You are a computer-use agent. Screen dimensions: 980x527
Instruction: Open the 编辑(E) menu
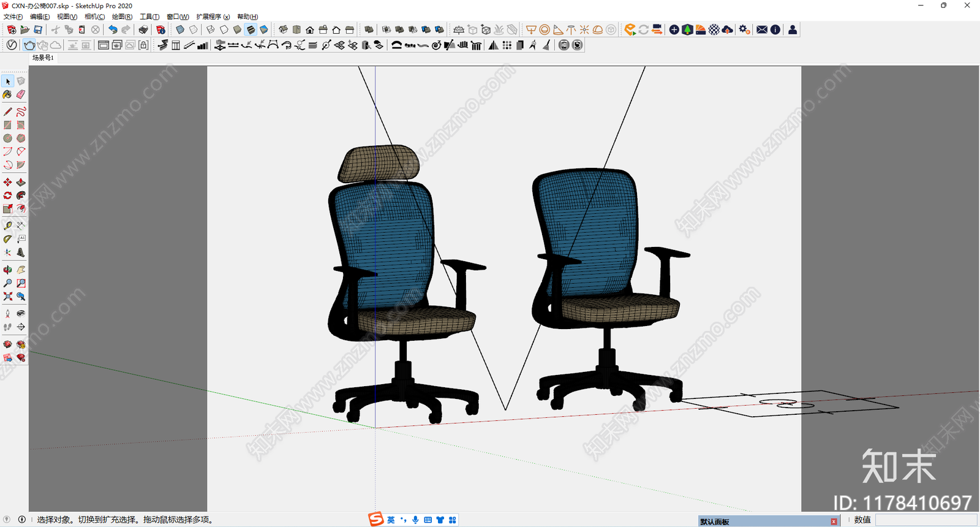coord(40,17)
